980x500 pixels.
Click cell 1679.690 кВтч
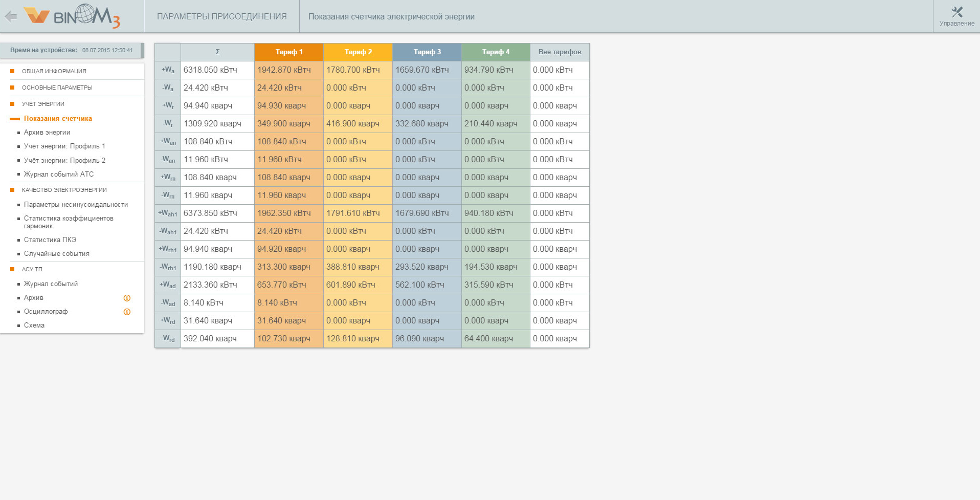427,213
